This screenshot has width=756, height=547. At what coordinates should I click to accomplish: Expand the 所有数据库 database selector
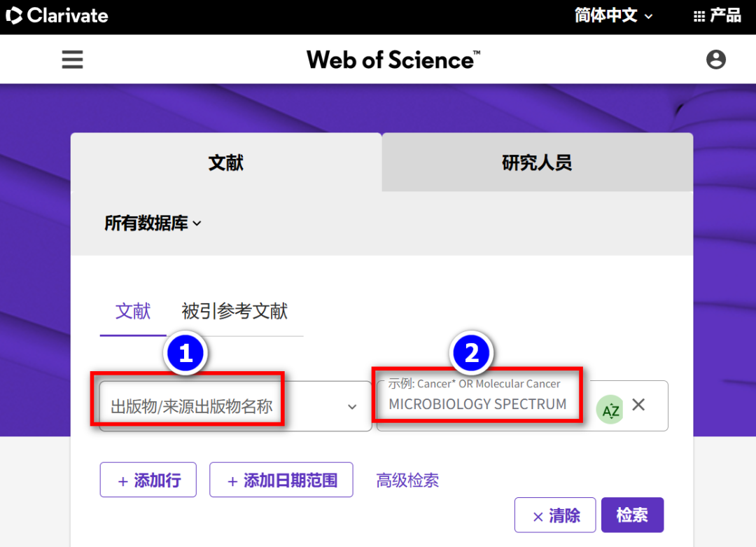[153, 223]
